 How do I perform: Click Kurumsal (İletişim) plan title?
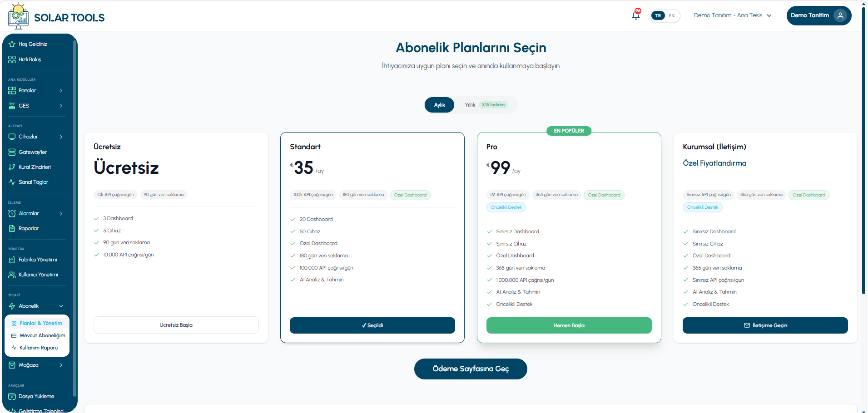click(x=714, y=147)
